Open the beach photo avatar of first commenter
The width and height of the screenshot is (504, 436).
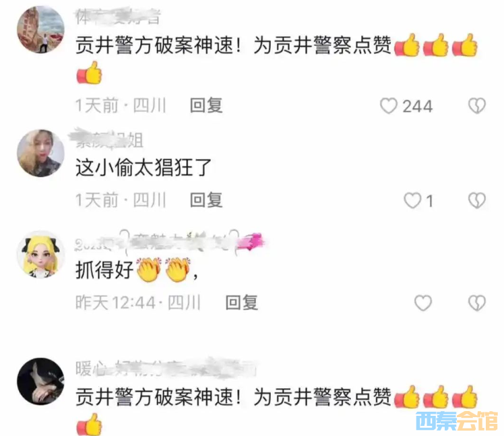pyautogui.click(x=40, y=30)
